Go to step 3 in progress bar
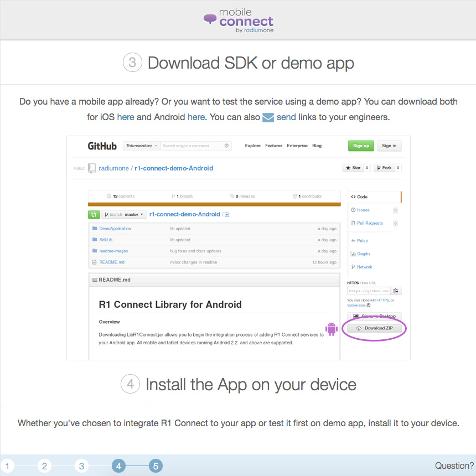 click(x=81, y=465)
